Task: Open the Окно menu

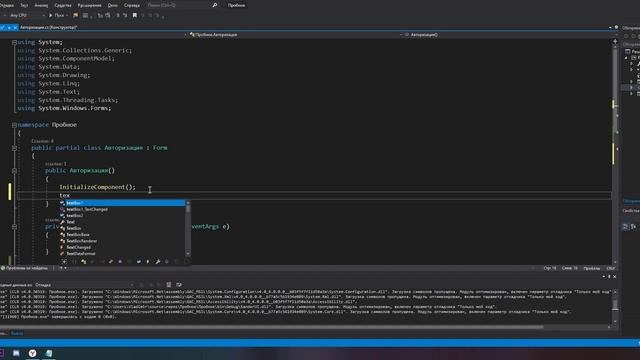Action: (113, 5)
